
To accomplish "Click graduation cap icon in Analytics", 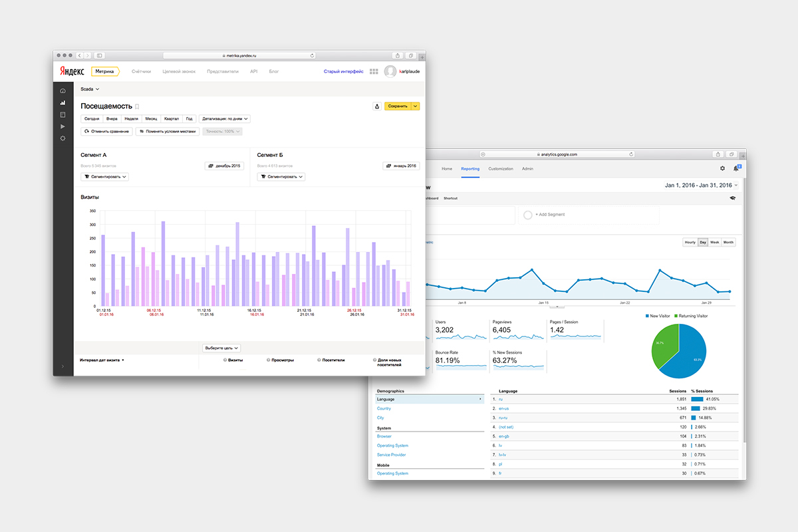I will (x=732, y=198).
